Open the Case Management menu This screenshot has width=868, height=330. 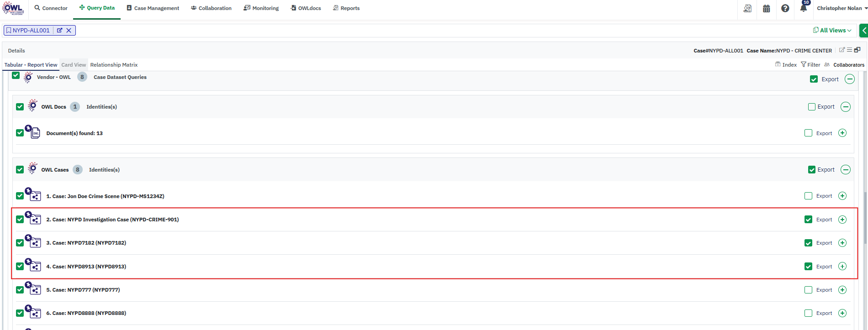(x=153, y=8)
